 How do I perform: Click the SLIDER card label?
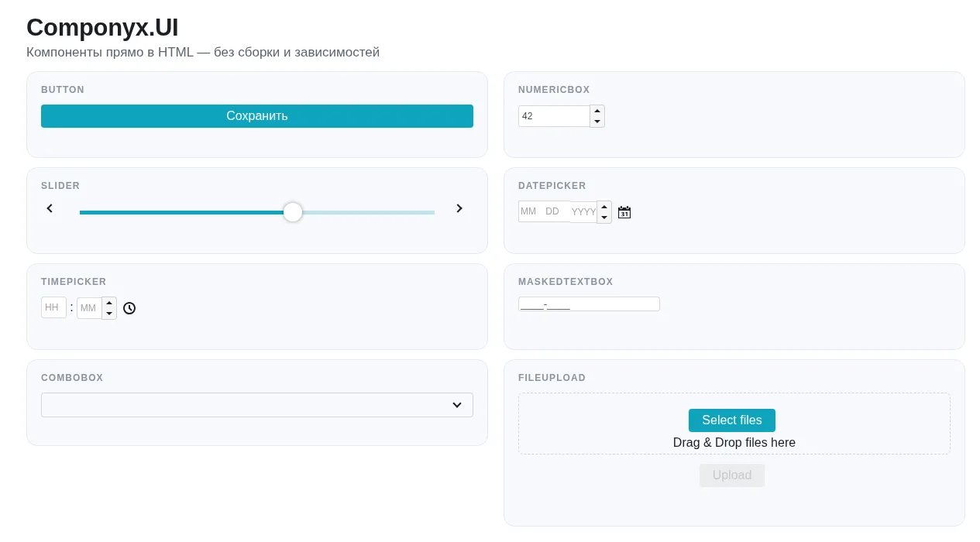(x=60, y=186)
